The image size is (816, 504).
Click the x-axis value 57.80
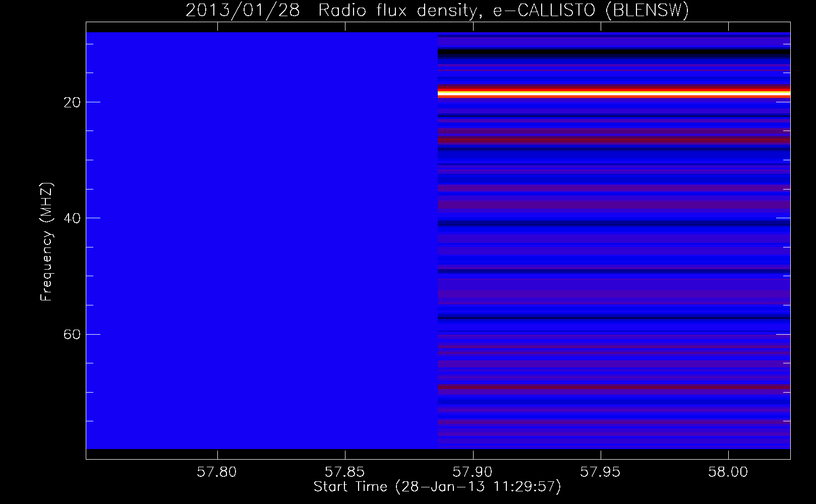(x=217, y=472)
